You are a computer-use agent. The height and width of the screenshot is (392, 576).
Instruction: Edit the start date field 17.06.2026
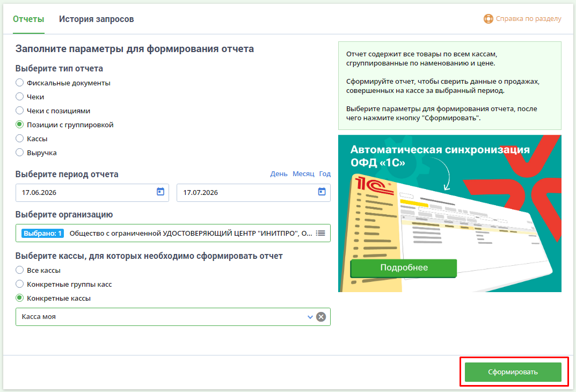[92, 193]
